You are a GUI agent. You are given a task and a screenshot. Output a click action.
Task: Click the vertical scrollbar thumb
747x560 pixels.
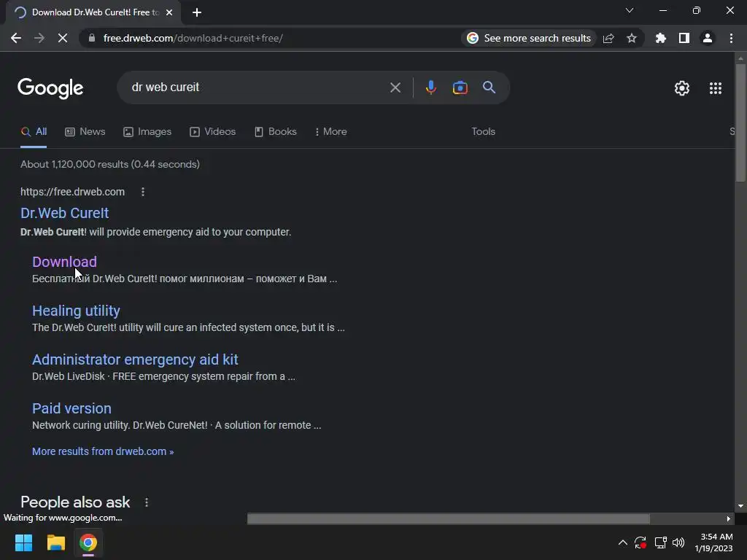(x=740, y=122)
